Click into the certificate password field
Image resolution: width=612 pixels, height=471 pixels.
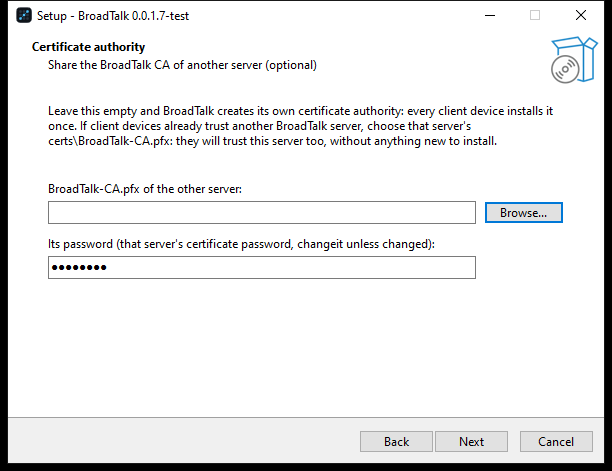coord(262,268)
